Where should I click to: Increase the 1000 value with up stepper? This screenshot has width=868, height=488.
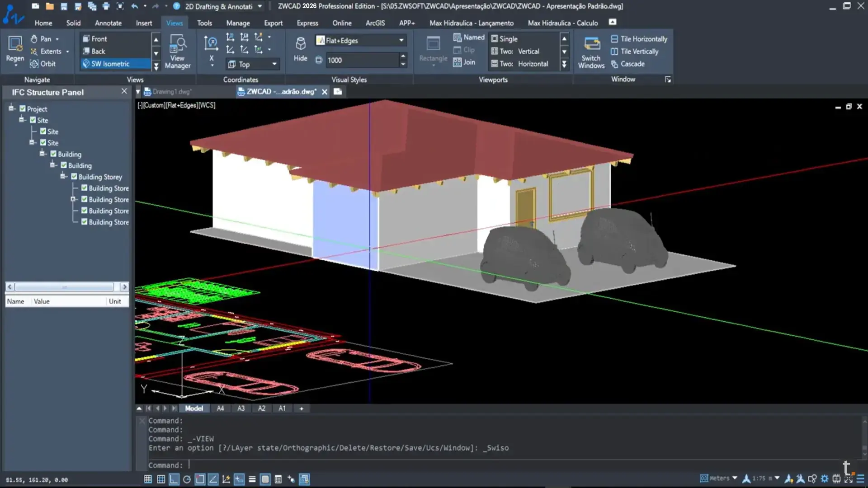(403, 56)
